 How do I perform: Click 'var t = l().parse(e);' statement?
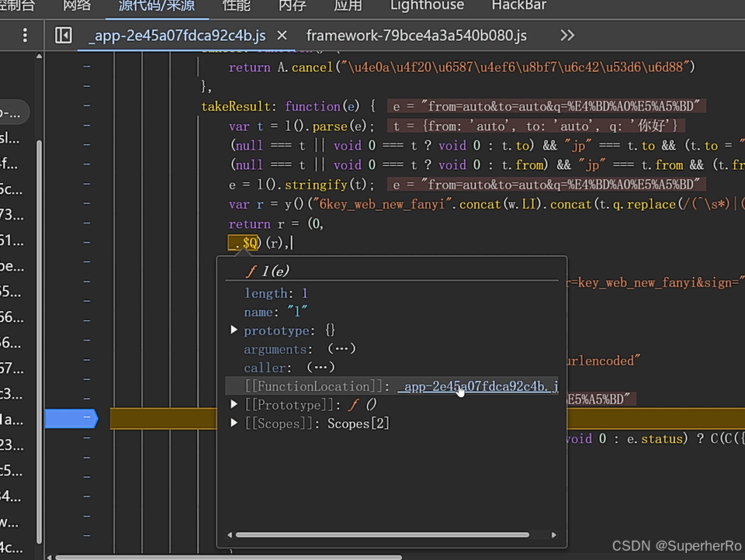tap(302, 126)
